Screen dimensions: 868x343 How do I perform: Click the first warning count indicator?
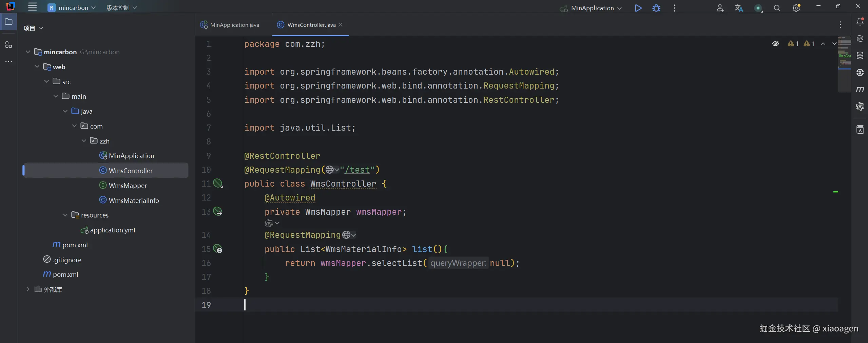pyautogui.click(x=793, y=43)
